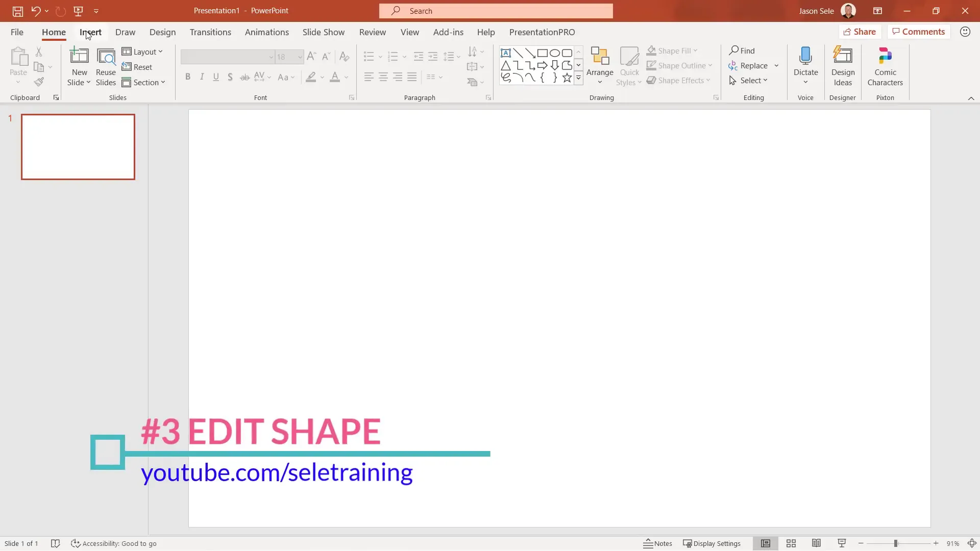
Task: Select the slide 1 thumbnail
Action: tap(78, 146)
